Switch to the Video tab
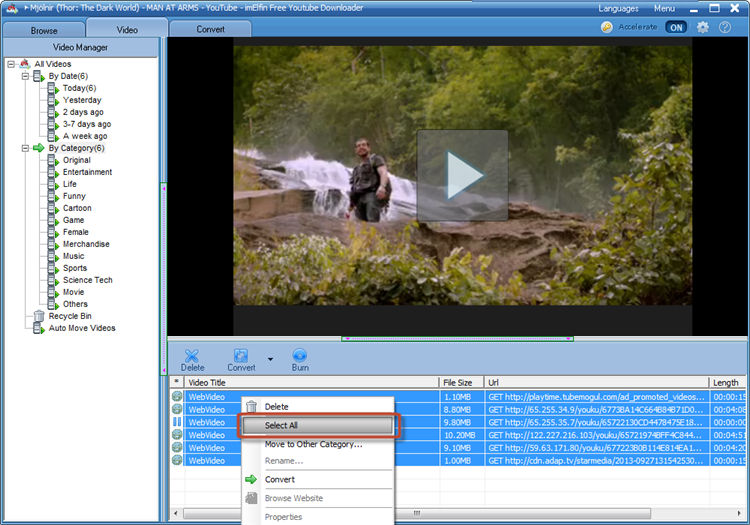This screenshot has height=525, width=750. [127, 29]
